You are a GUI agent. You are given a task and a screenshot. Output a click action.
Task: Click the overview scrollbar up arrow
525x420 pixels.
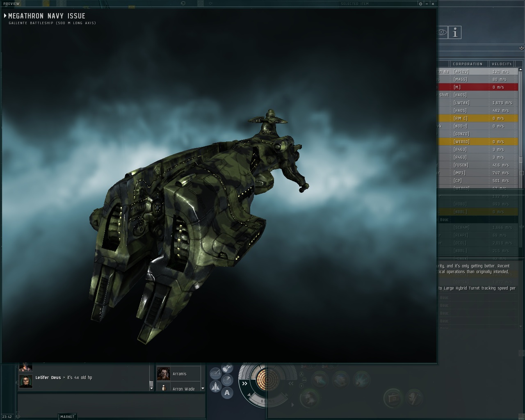tap(521, 70)
